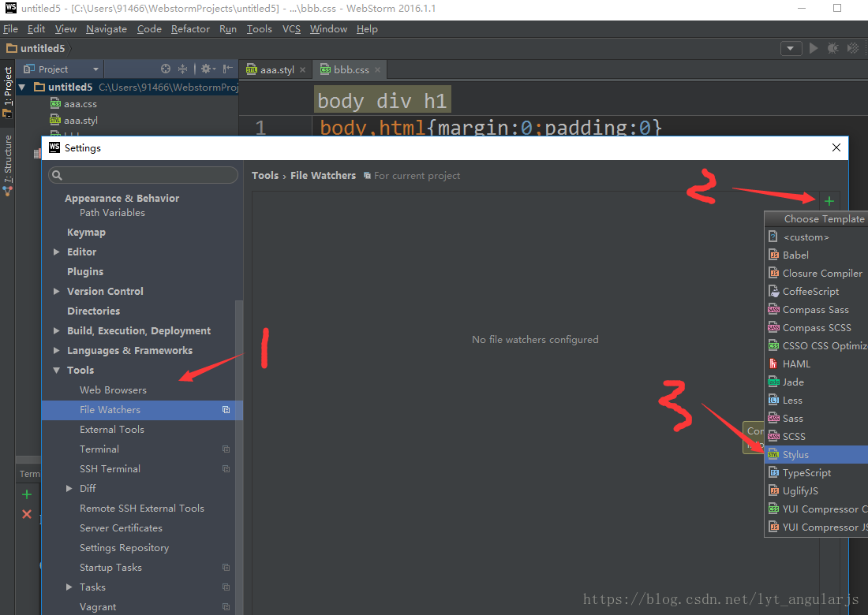The width and height of the screenshot is (868, 615).
Task: Expand the Tasks settings node
Action: pyautogui.click(x=69, y=587)
